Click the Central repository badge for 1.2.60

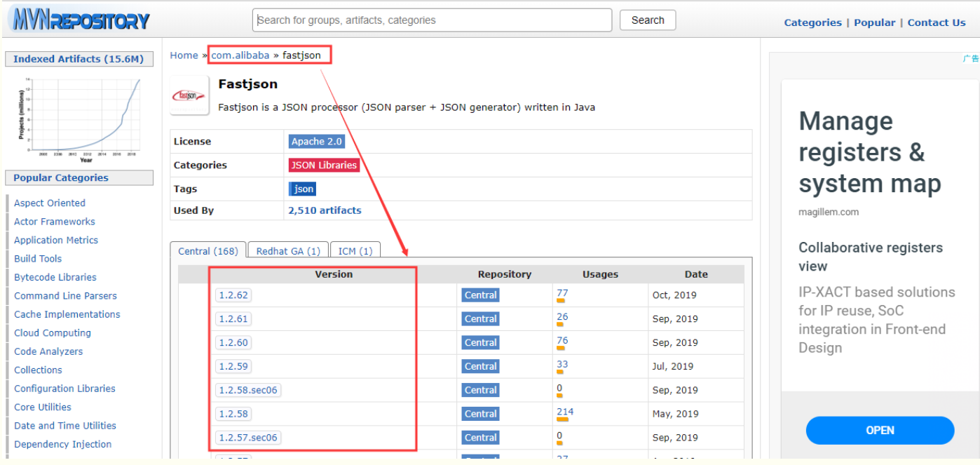click(481, 343)
